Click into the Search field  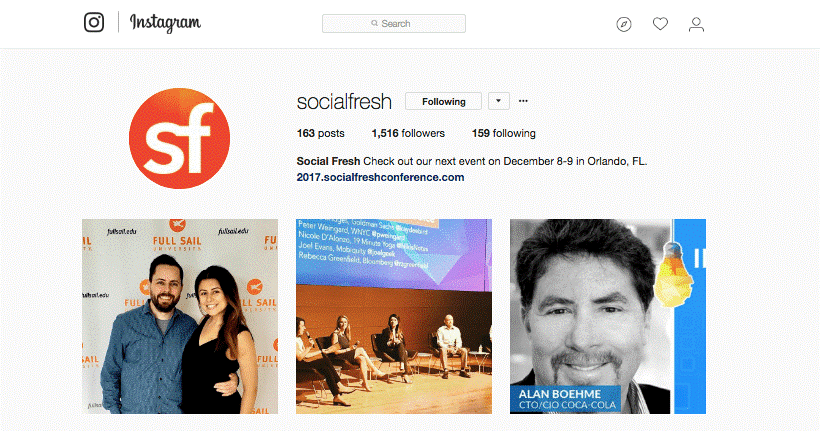(x=394, y=24)
